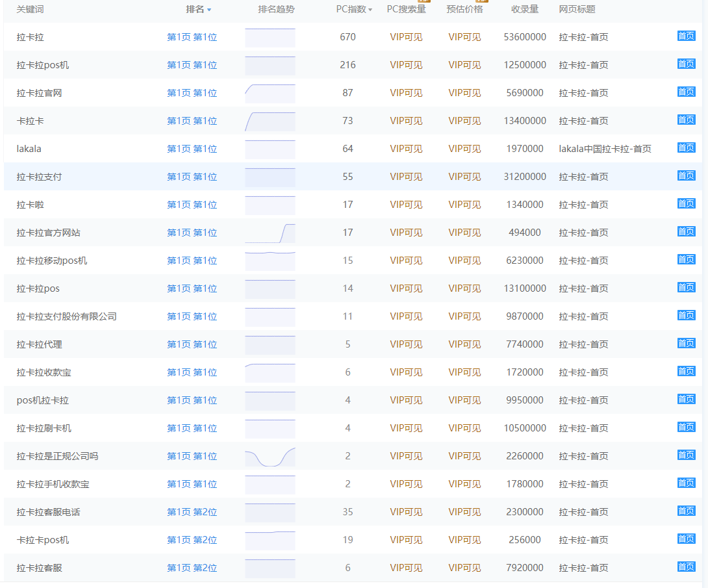This screenshot has height=588, width=708.
Task: Click the 关键词 column header
Action: (x=31, y=9)
